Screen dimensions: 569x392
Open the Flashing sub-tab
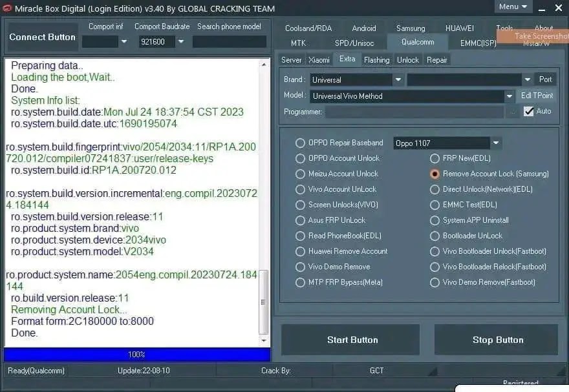click(377, 60)
